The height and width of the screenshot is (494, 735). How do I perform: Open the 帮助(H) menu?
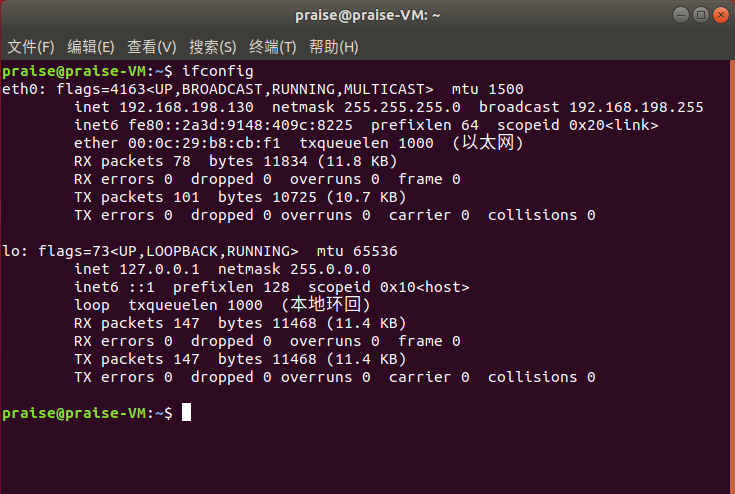pyautogui.click(x=334, y=47)
